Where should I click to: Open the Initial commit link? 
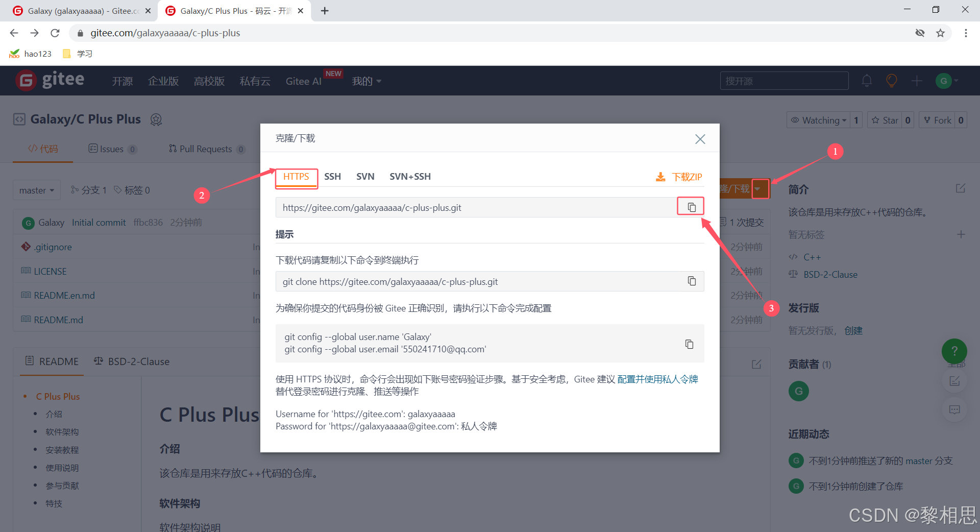(99, 223)
